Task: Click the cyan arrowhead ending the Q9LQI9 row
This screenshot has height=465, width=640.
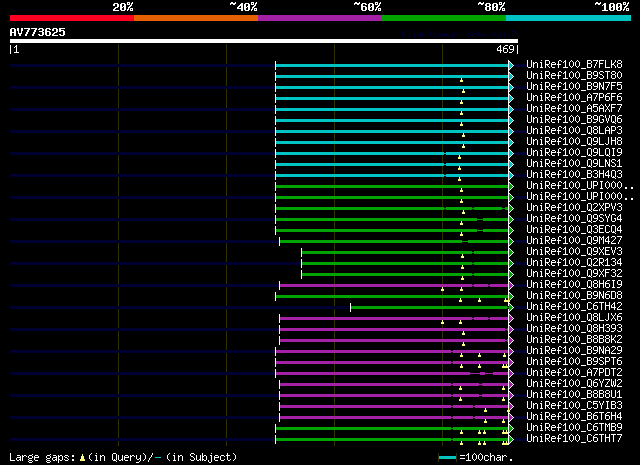Action: pyautogui.click(x=511, y=153)
